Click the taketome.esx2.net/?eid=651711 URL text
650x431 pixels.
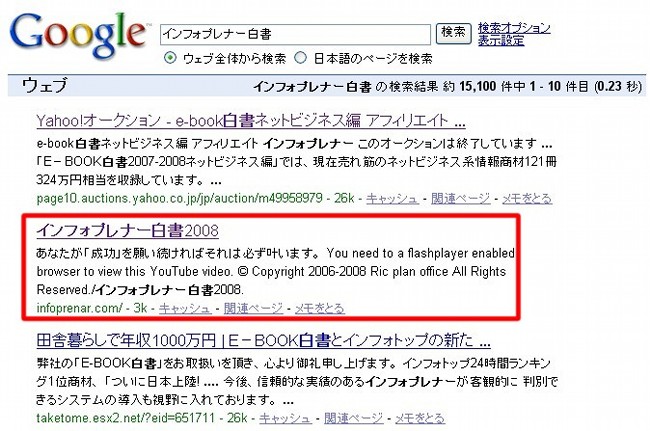coord(126,418)
